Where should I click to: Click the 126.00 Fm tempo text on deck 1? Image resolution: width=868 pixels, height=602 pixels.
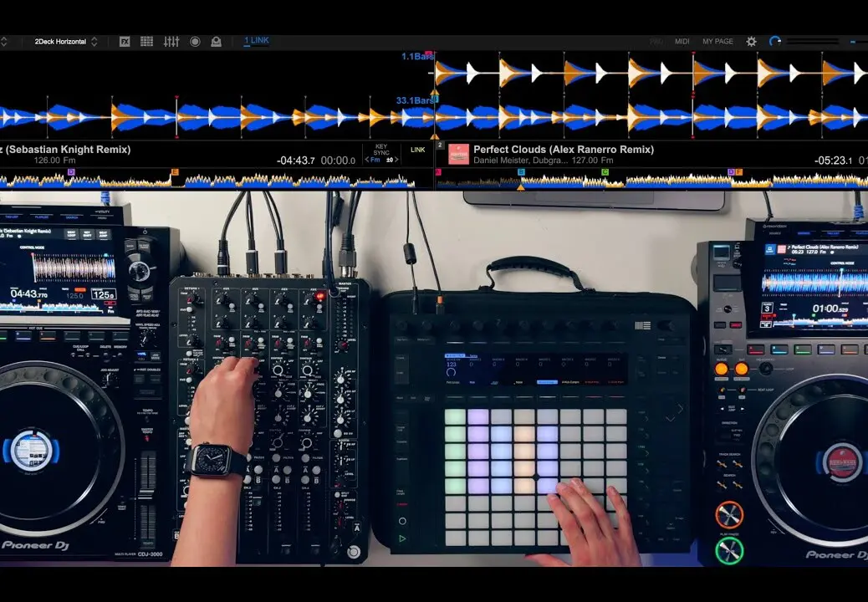click(x=55, y=161)
